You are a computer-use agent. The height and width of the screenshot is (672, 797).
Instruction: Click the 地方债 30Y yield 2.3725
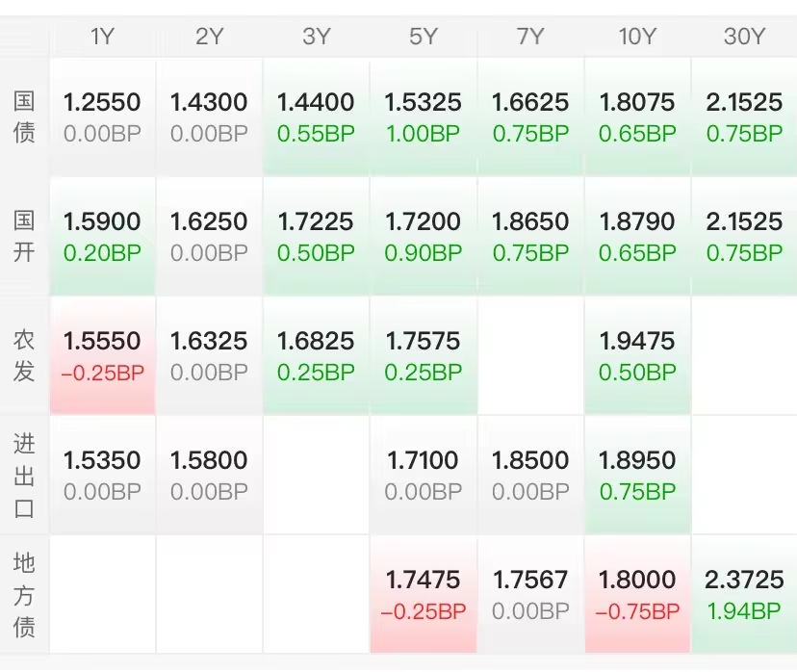[x=744, y=594]
